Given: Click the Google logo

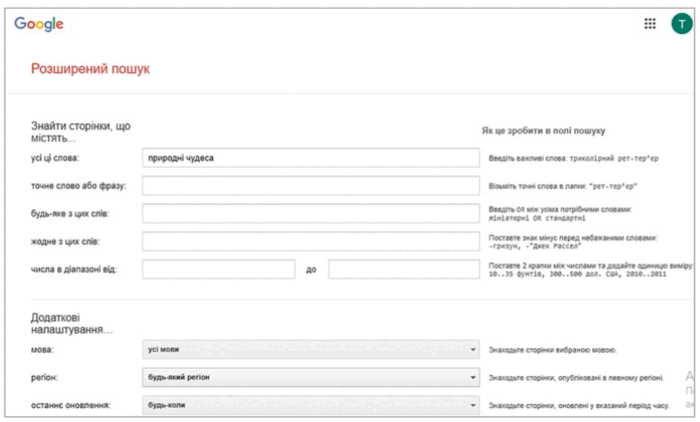Looking at the screenshot, I should [39, 24].
